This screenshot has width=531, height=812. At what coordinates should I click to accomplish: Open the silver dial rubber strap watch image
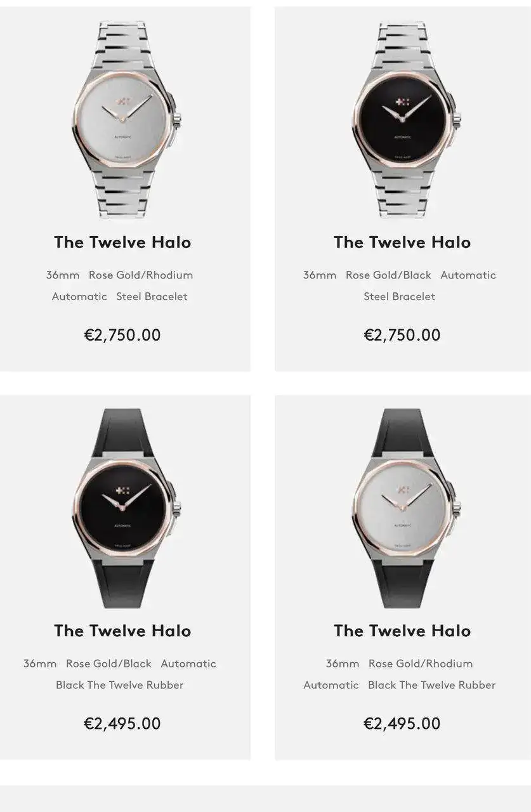pyautogui.click(x=404, y=507)
